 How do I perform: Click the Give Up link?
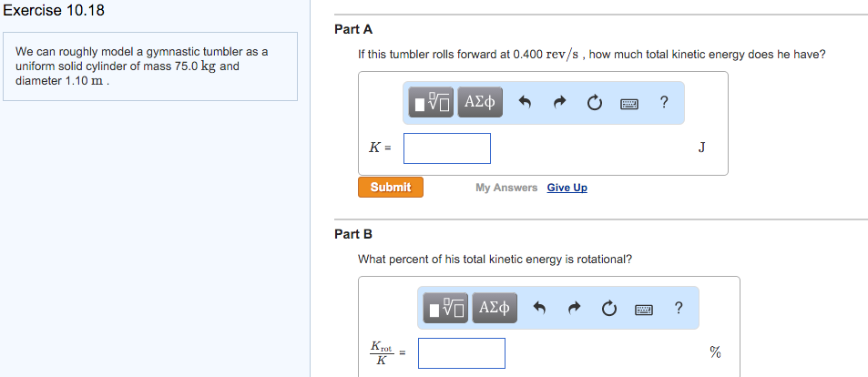pyautogui.click(x=567, y=188)
